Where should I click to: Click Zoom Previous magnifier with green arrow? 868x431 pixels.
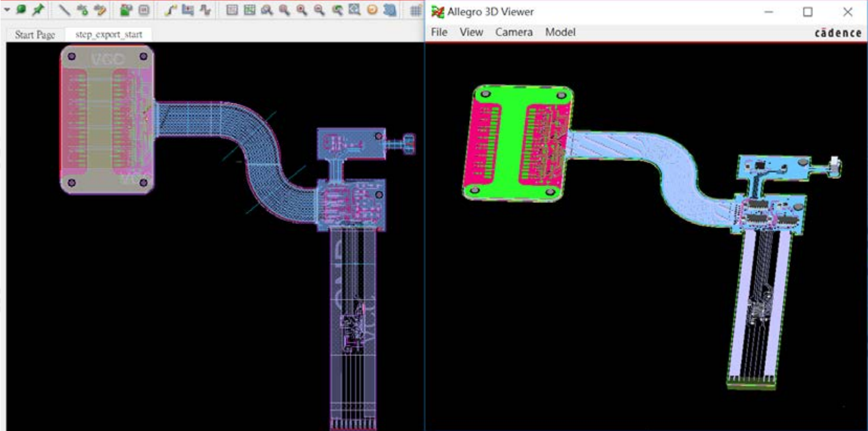pos(337,10)
